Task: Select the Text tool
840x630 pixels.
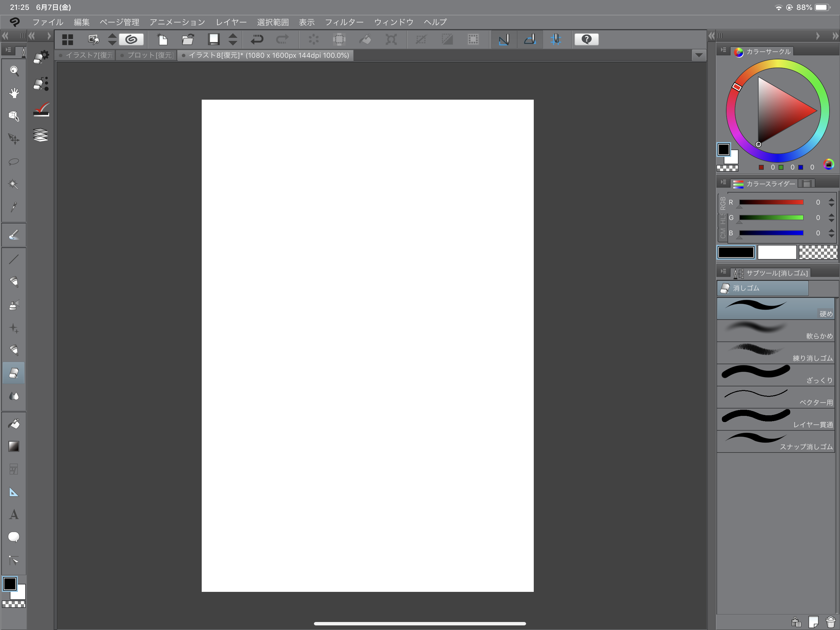Action: point(14,514)
